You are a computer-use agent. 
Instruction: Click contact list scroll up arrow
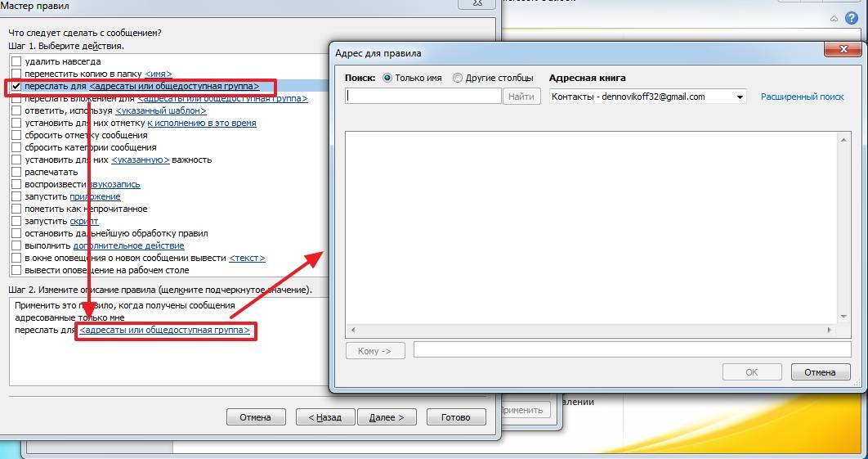(x=844, y=140)
